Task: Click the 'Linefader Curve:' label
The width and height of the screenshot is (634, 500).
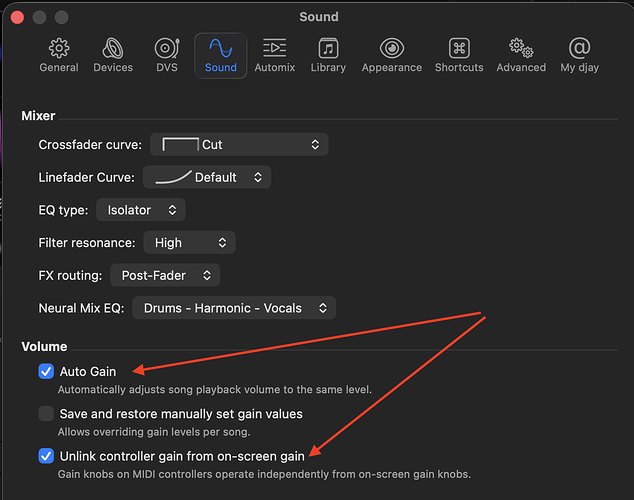Action: 87,177
